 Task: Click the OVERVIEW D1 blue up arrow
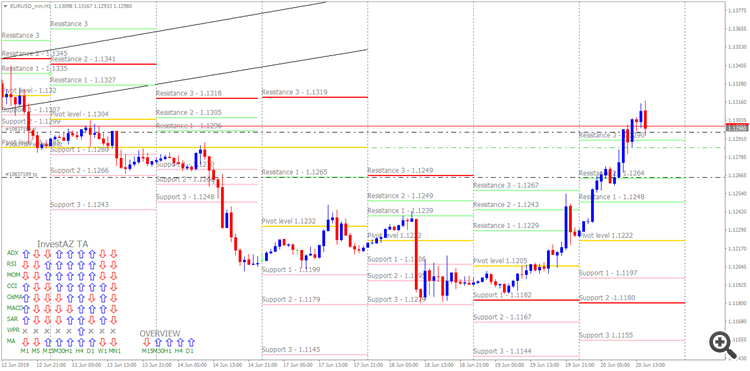tap(191, 342)
